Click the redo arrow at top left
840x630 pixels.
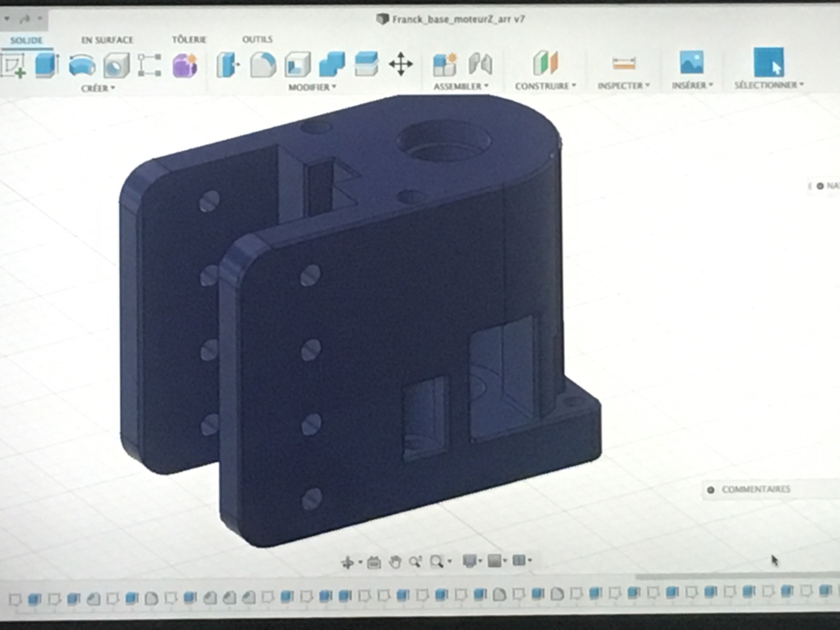25,19
